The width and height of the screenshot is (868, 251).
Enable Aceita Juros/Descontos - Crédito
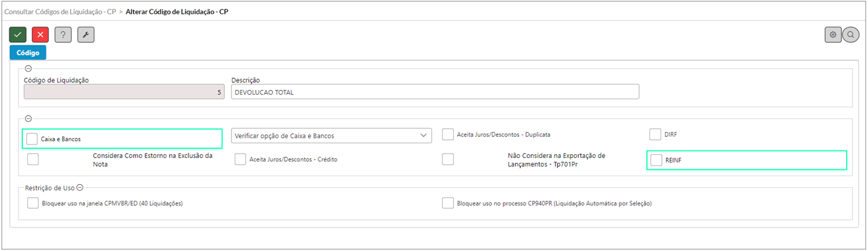click(x=241, y=159)
